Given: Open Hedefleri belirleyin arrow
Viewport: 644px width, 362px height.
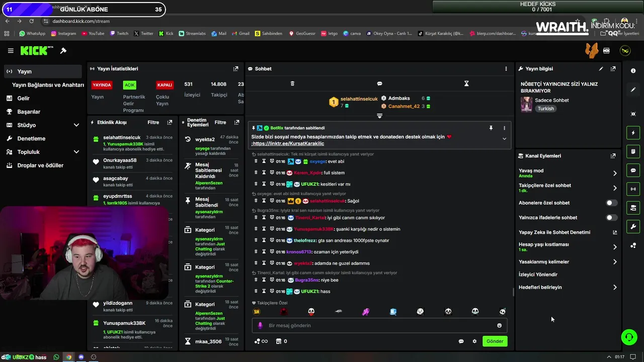Looking at the screenshot, I should 615,288.
